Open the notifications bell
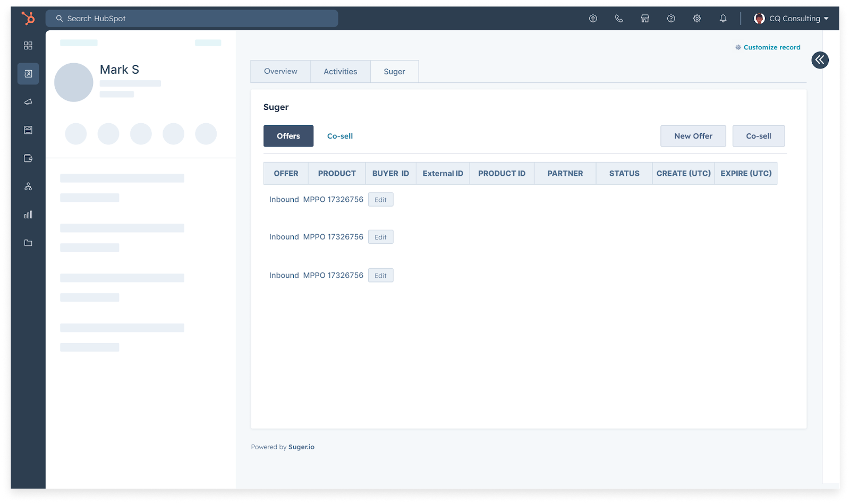Image resolution: width=850 pixels, height=504 pixels. pos(723,19)
